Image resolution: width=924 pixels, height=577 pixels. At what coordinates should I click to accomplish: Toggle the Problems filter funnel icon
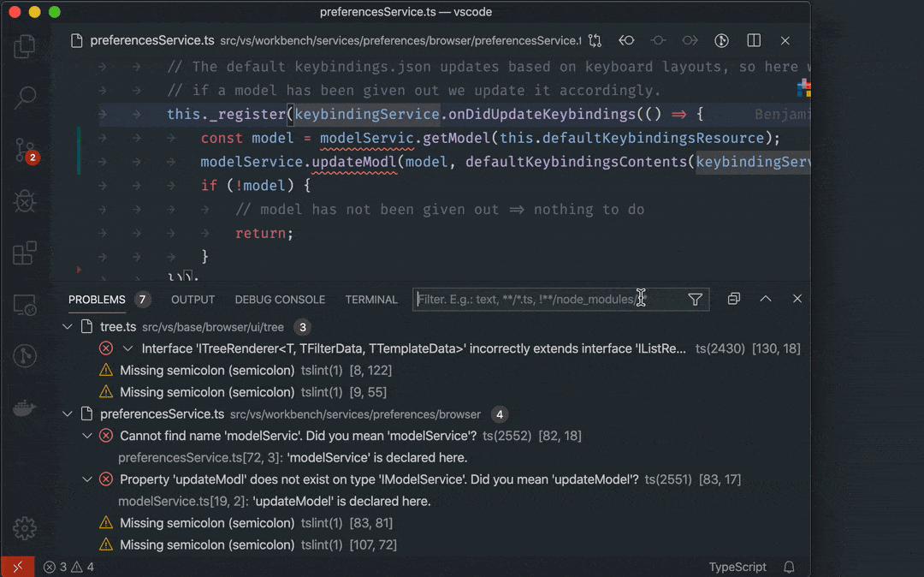[695, 299]
